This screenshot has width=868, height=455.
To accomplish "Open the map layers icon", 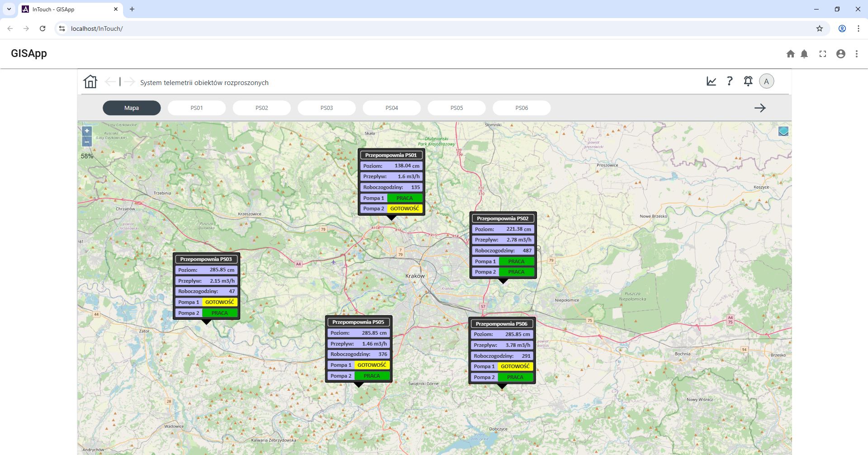I will 783,132.
